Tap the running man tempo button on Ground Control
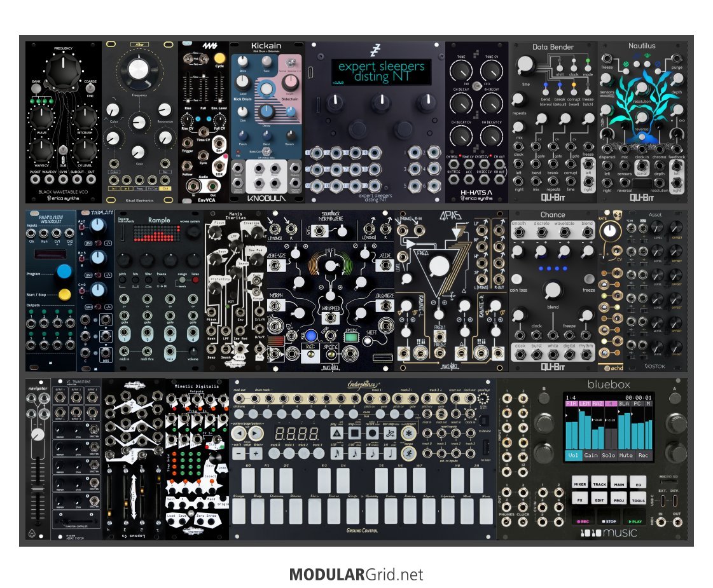 pyautogui.click(x=408, y=453)
